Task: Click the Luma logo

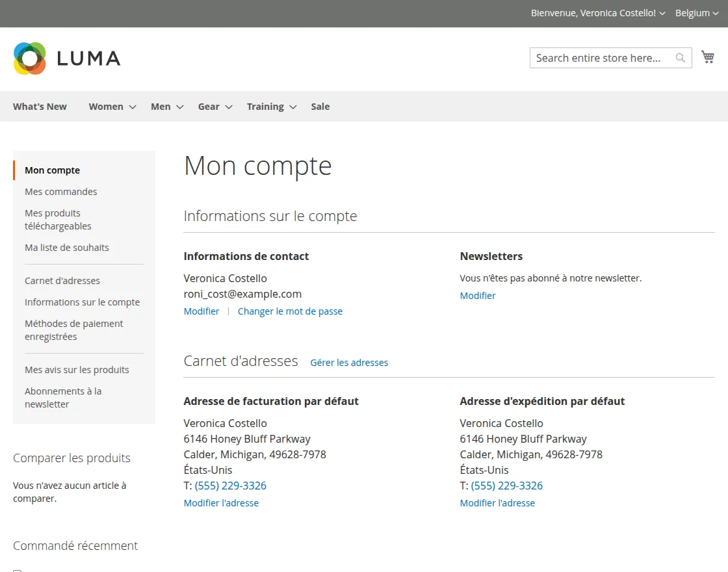Action: (67, 58)
